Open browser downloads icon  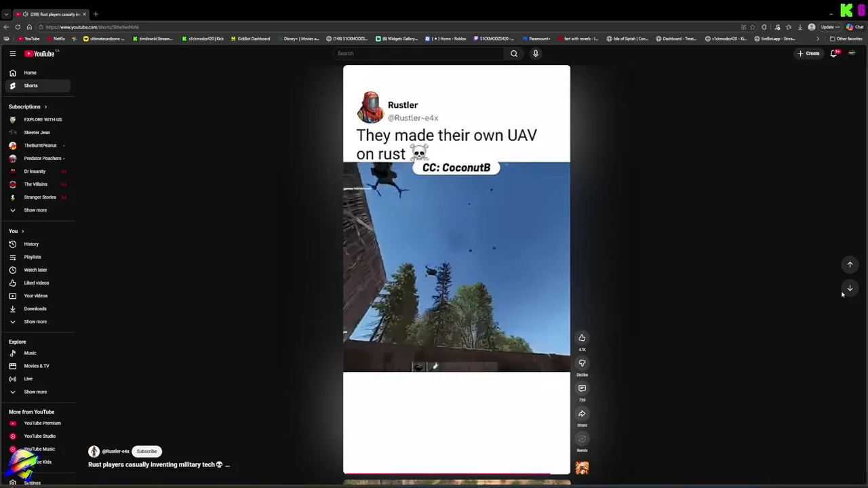(800, 27)
